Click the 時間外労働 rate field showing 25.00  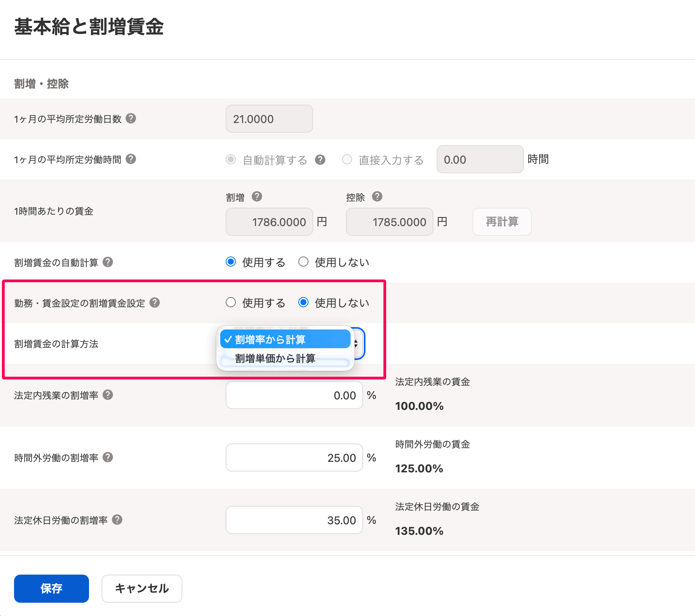click(294, 458)
